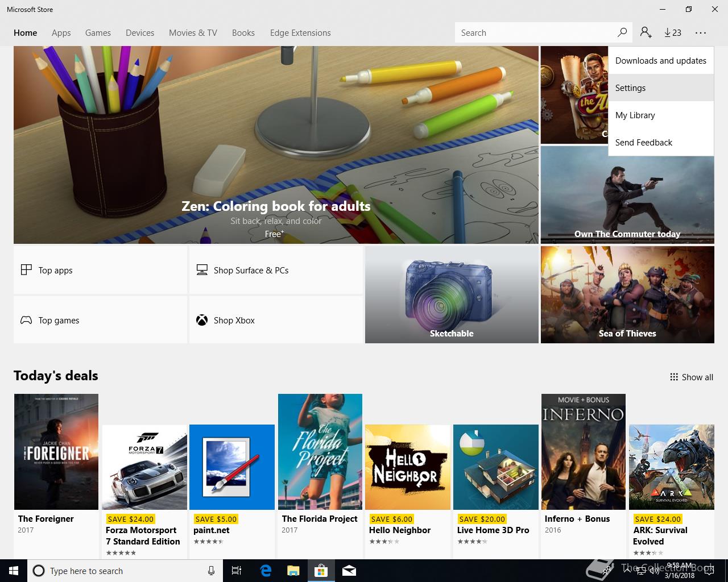Viewport: 728px width, 582px height.
Task: Open Settings from the dropdown menu
Action: point(661,88)
